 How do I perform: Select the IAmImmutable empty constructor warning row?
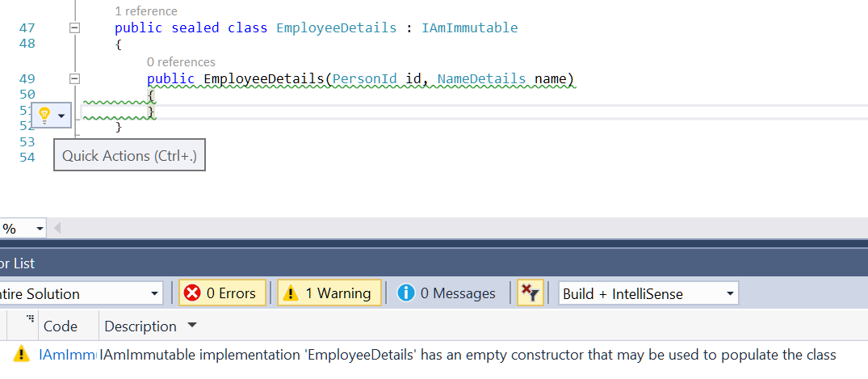click(x=468, y=355)
